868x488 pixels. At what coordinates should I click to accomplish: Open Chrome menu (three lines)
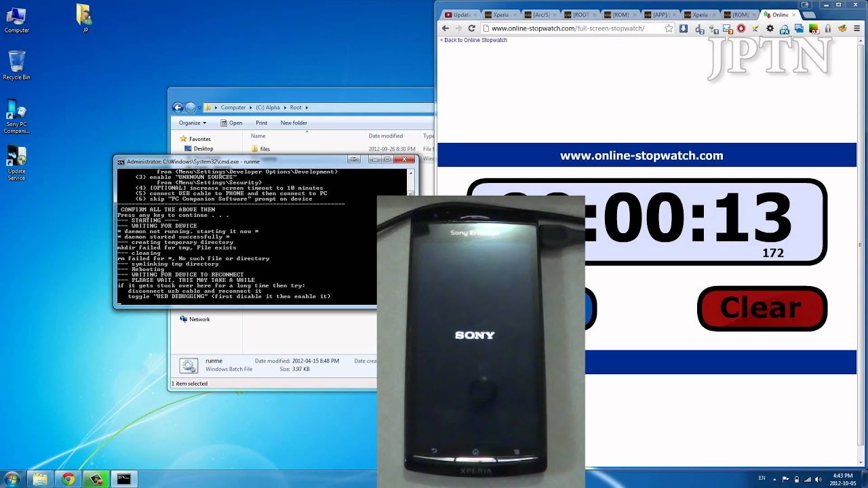pos(858,28)
